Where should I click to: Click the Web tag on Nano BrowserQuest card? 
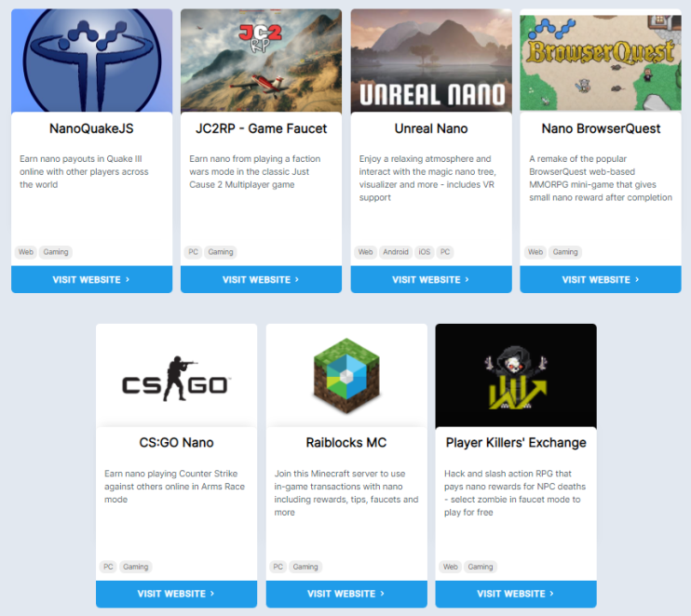(x=535, y=252)
